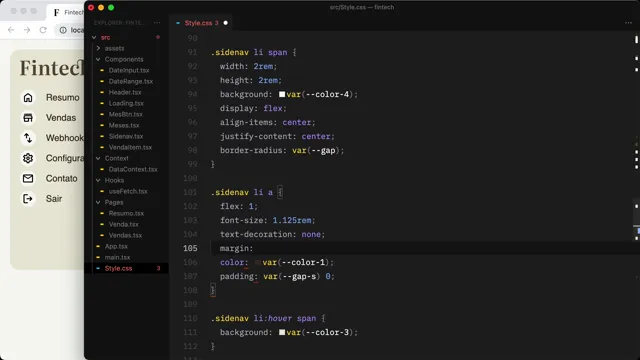Viewport: 640px width, 360px height.
Task: Open App.tsx in the explorer
Action: [116, 247]
